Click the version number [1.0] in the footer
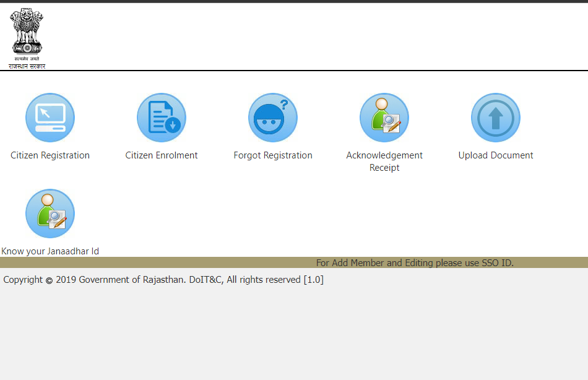The width and height of the screenshot is (588, 380). pos(313,280)
